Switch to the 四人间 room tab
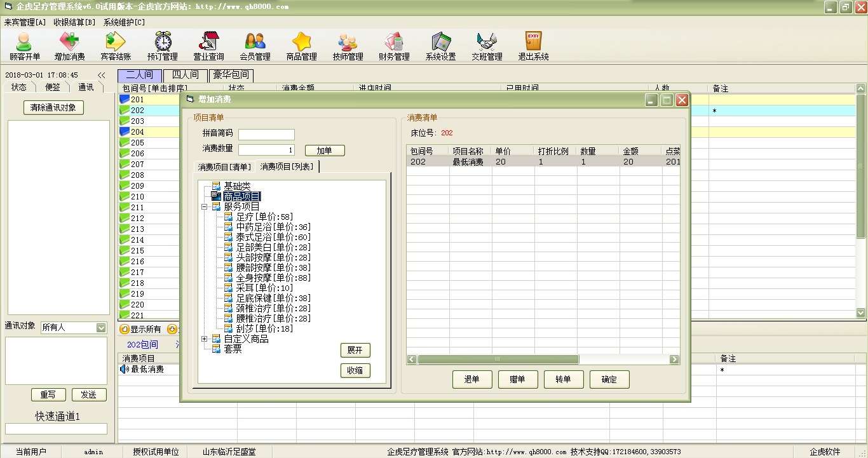Screen dimensions: 868x458 click(x=185, y=76)
